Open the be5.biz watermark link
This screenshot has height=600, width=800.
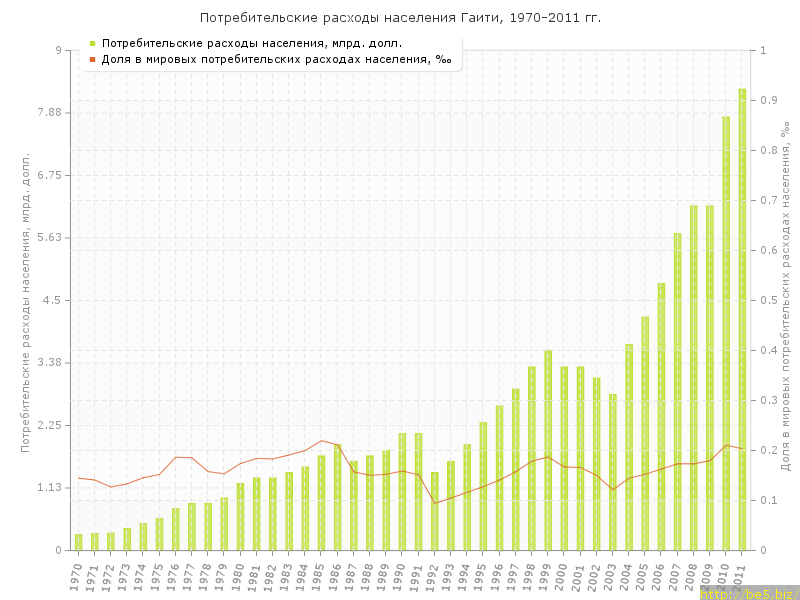coord(748,593)
